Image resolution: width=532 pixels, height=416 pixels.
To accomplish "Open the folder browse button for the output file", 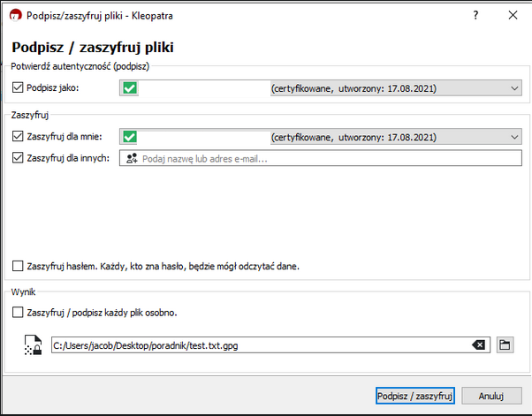I will pos(505,345).
